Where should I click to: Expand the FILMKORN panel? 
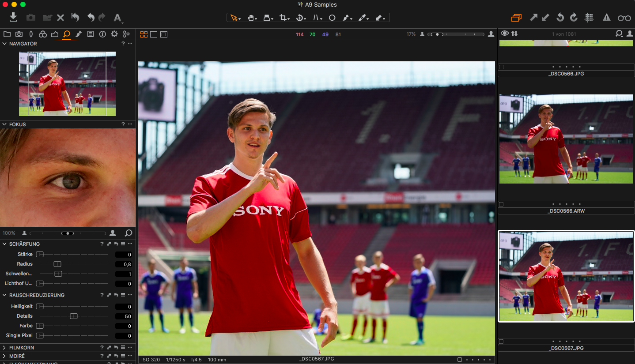[5, 347]
